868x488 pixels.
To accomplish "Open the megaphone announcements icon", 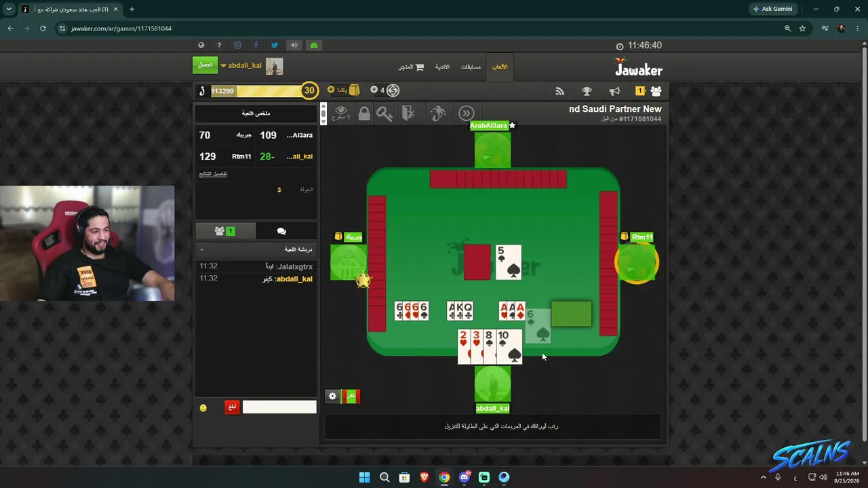I will [x=614, y=91].
